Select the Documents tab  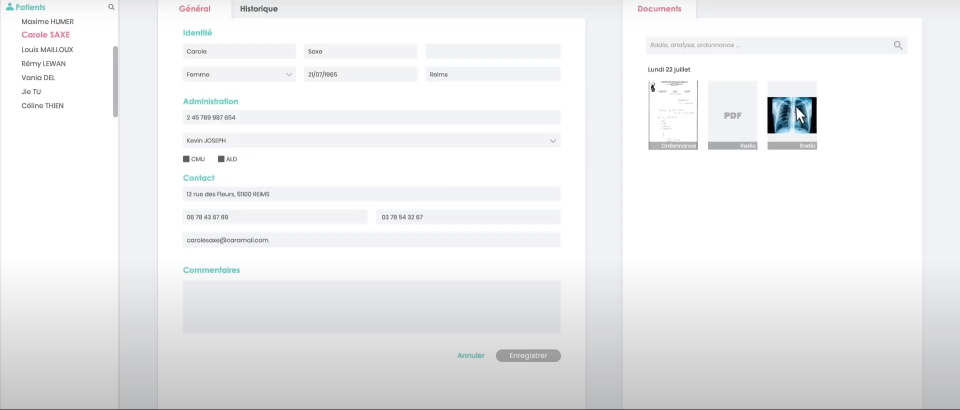659,9
